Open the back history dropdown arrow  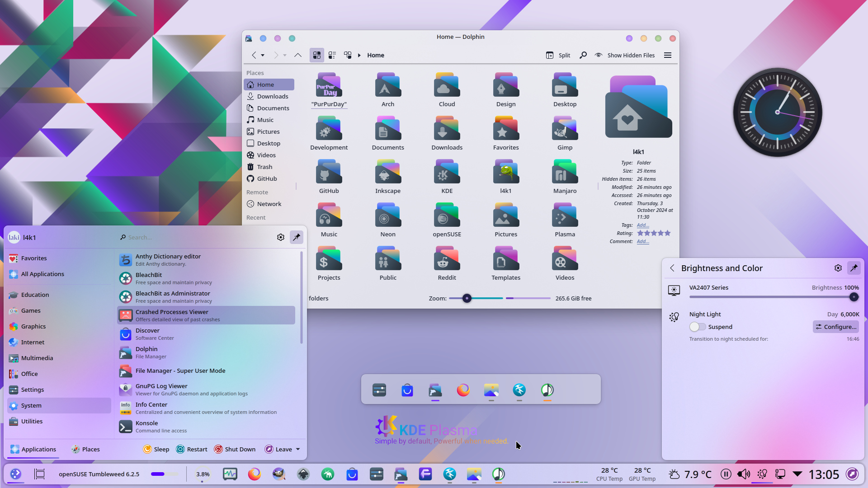coord(263,55)
